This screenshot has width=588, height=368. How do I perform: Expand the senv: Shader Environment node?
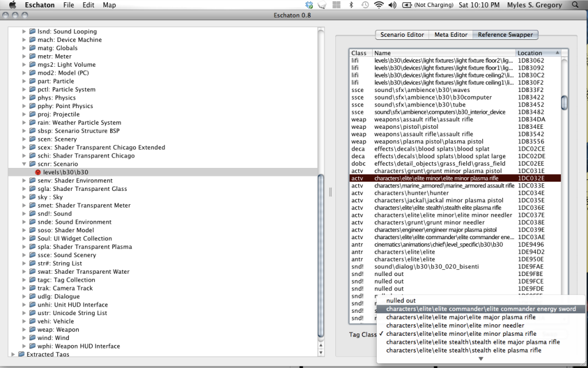24,181
